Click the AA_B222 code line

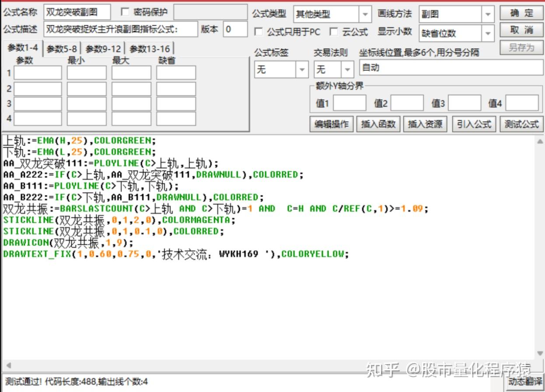point(133,198)
